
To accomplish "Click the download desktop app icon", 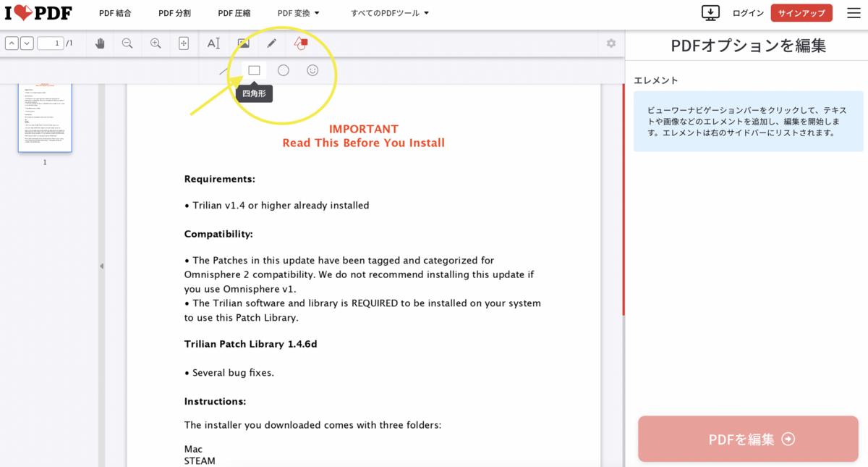I will (711, 13).
